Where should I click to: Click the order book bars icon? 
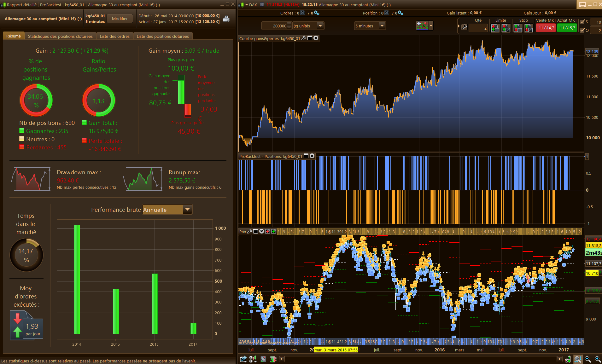click(x=273, y=359)
